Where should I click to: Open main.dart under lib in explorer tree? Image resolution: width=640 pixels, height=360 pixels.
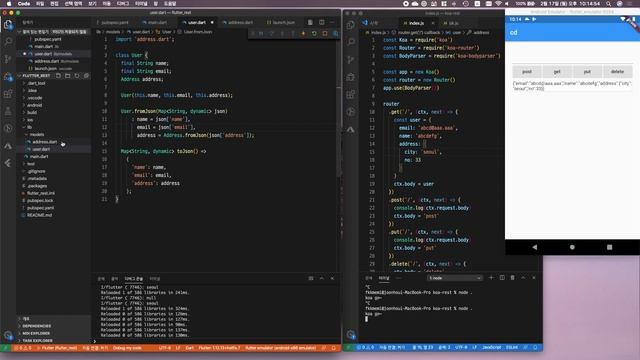pyautogui.click(x=39, y=157)
